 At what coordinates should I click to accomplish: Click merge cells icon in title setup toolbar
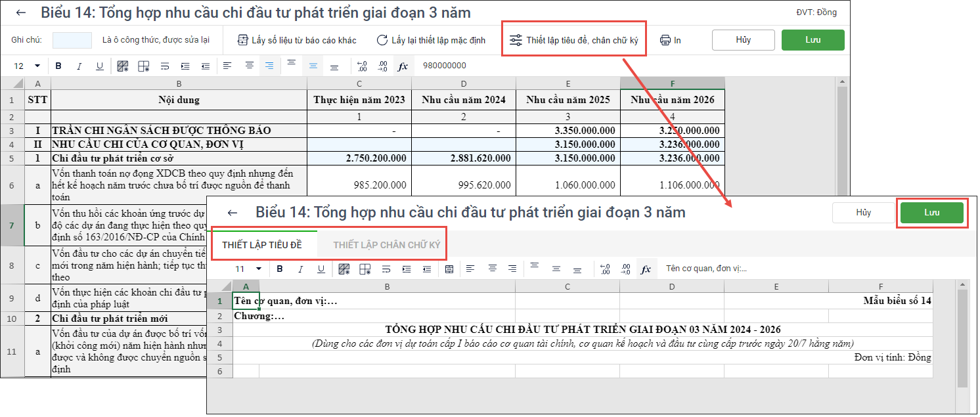449,269
